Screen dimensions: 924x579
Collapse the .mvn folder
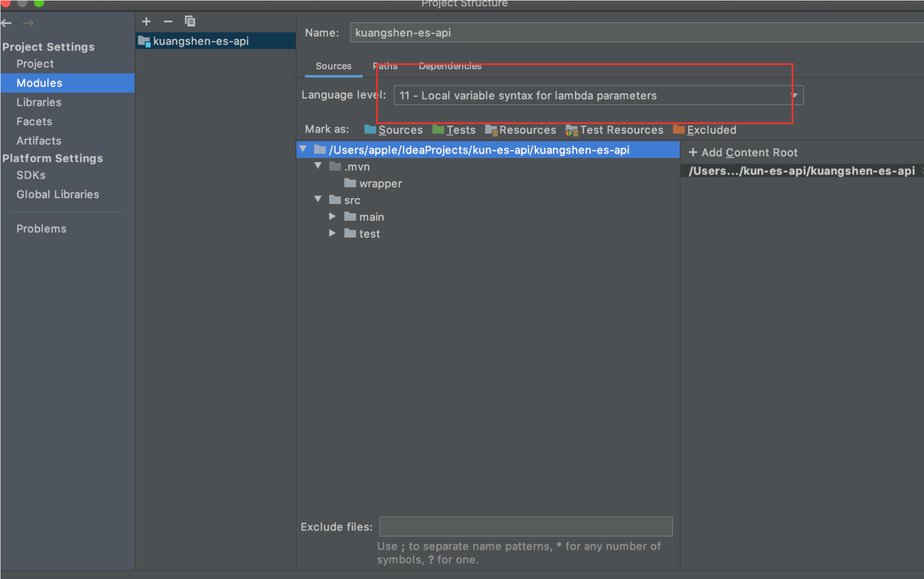318,165
